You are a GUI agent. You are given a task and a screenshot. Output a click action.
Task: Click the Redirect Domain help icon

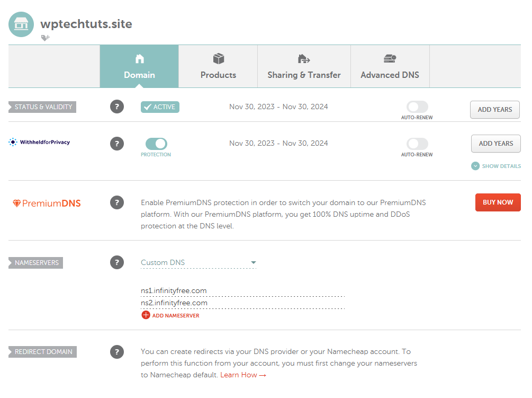[117, 352]
